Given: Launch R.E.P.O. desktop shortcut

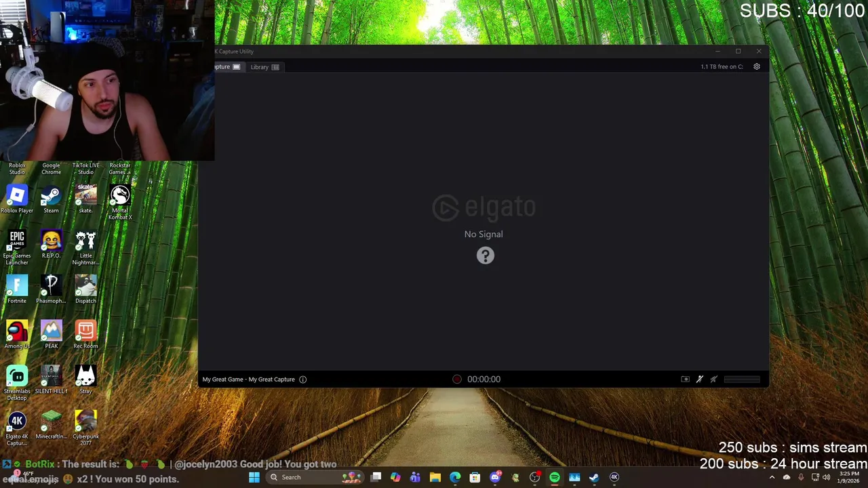Looking at the screenshot, I should [x=51, y=245].
